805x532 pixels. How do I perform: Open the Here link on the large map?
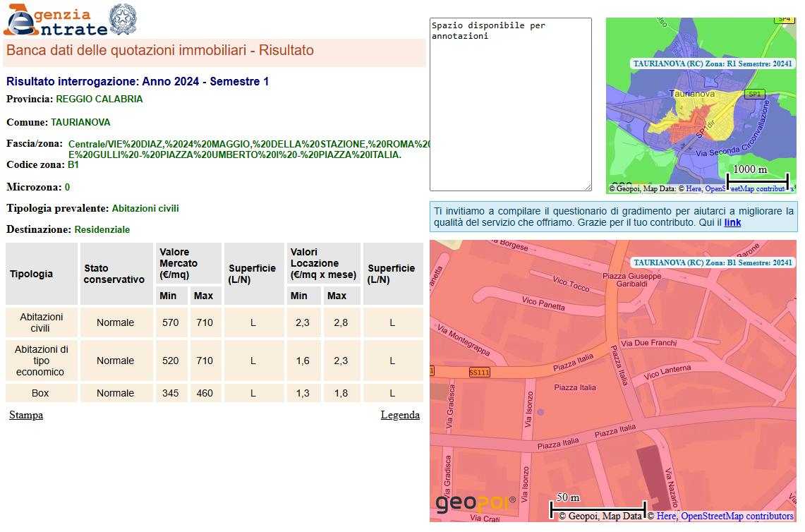coord(666,516)
